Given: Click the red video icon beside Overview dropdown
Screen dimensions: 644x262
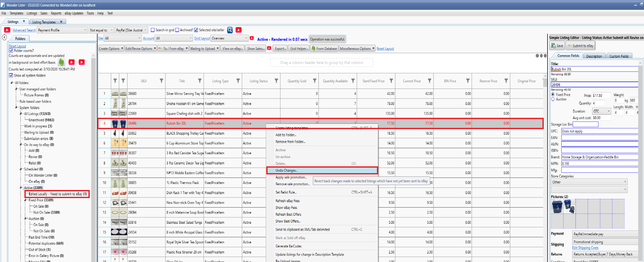Looking at the screenshot, I should coord(252,38).
